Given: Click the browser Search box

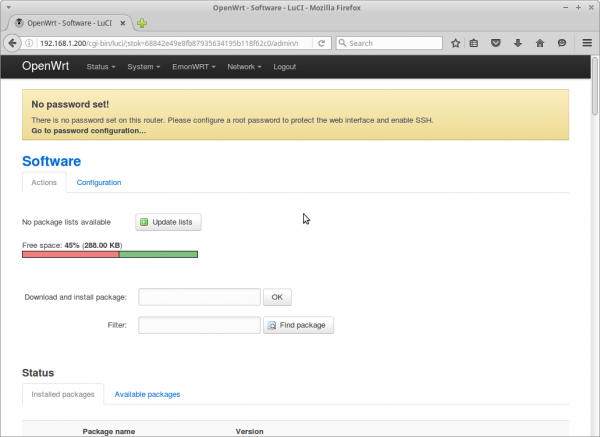Looking at the screenshot, I should coord(389,43).
